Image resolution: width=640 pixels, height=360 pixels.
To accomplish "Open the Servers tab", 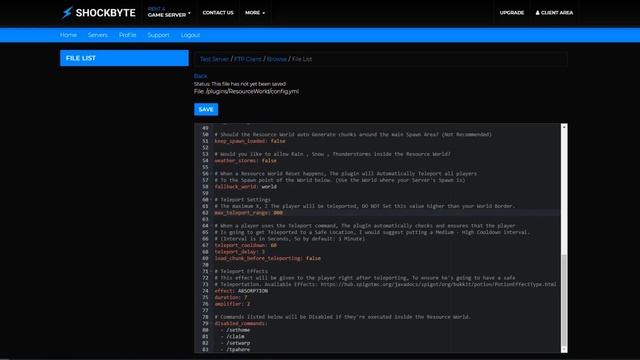I will [98, 35].
